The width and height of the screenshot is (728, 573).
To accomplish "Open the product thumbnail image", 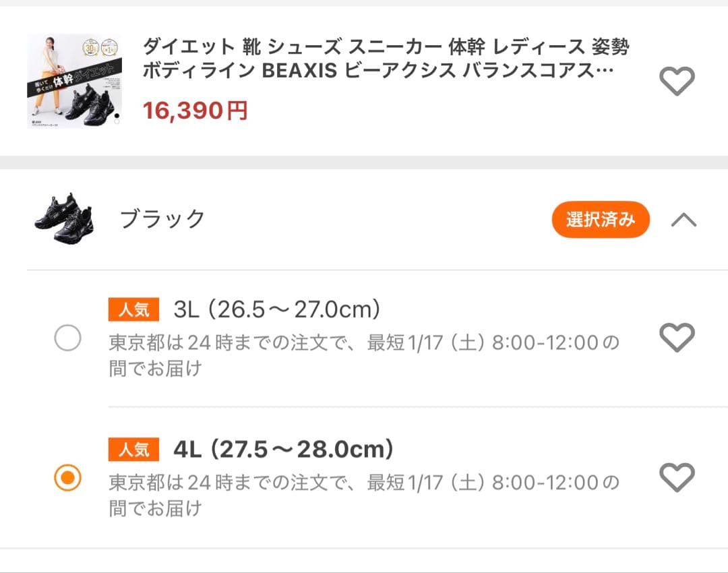I will [x=74, y=81].
